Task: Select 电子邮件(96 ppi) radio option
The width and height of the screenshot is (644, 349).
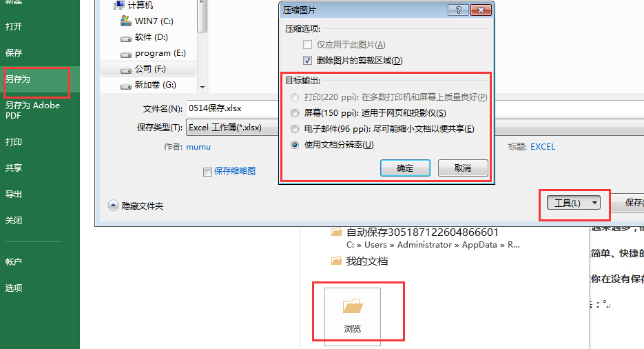Action: (x=295, y=129)
